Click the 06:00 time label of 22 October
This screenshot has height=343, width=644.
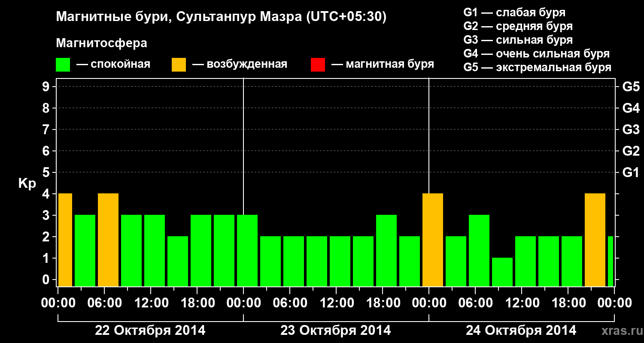(105, 303)
